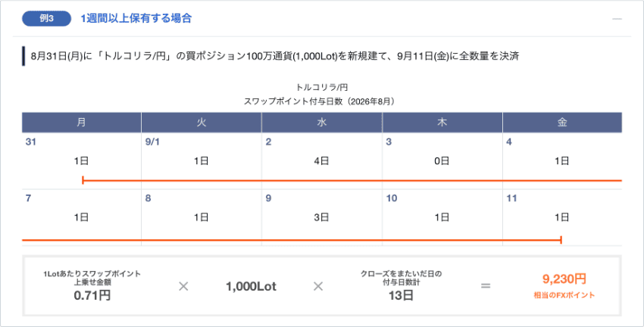Select the 月 column header

81,123
